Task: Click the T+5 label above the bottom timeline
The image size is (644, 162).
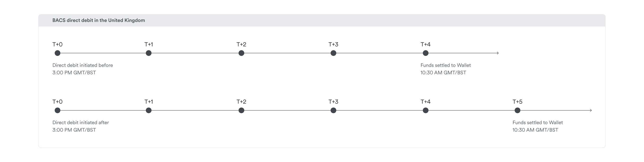Action: click(x=517, y=102)
